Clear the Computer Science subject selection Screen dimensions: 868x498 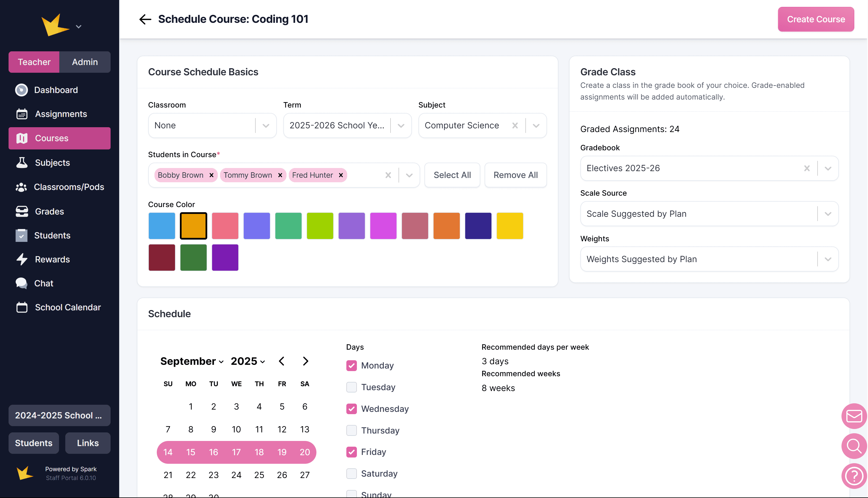(x=515, y=125)
